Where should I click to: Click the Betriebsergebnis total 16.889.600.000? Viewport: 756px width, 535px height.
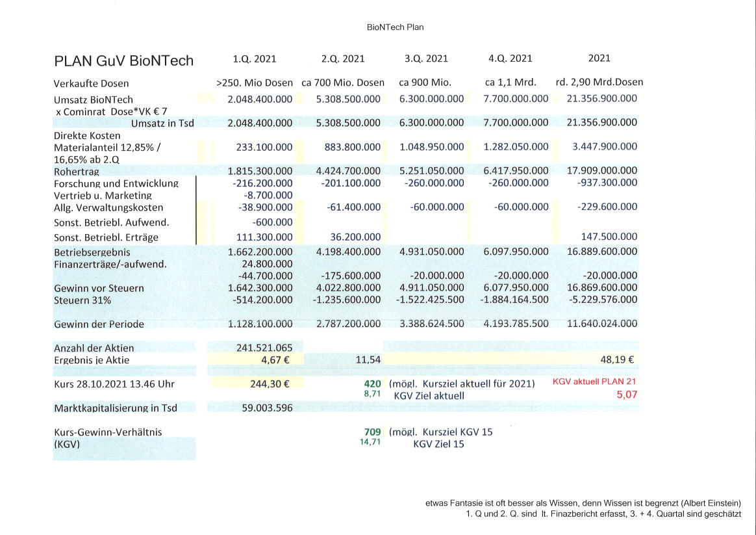click(601, 252)
